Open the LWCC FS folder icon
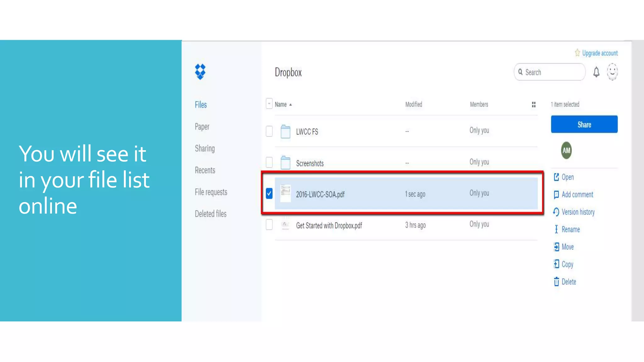644x362 pixels. [x=285, y=131]
